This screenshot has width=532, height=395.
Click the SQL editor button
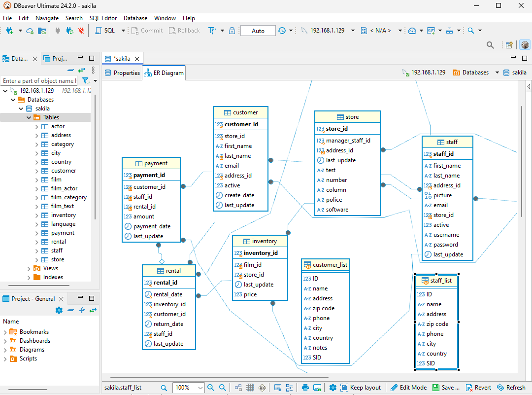[x=105, y=31]
